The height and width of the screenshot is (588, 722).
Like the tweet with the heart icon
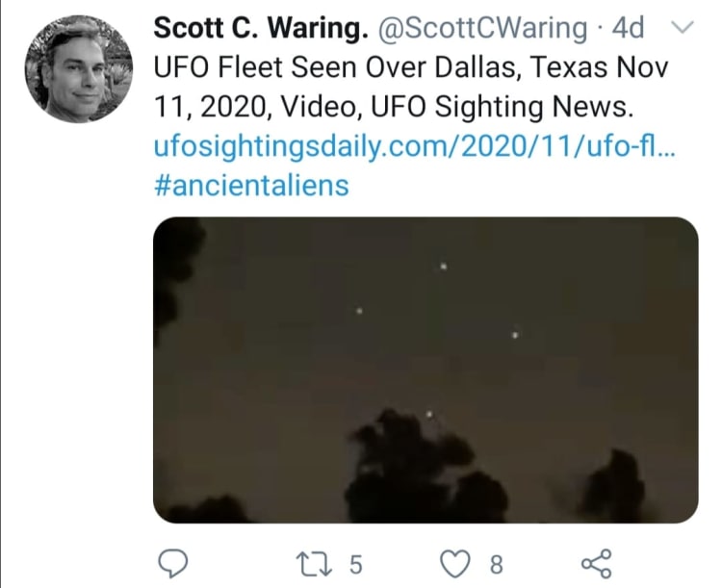(x=455, y=564)
